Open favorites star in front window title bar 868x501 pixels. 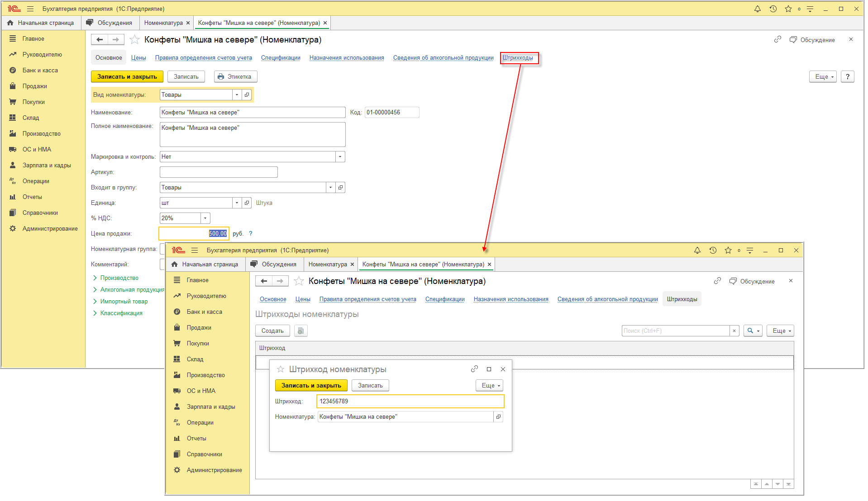(x=728, y=250)
